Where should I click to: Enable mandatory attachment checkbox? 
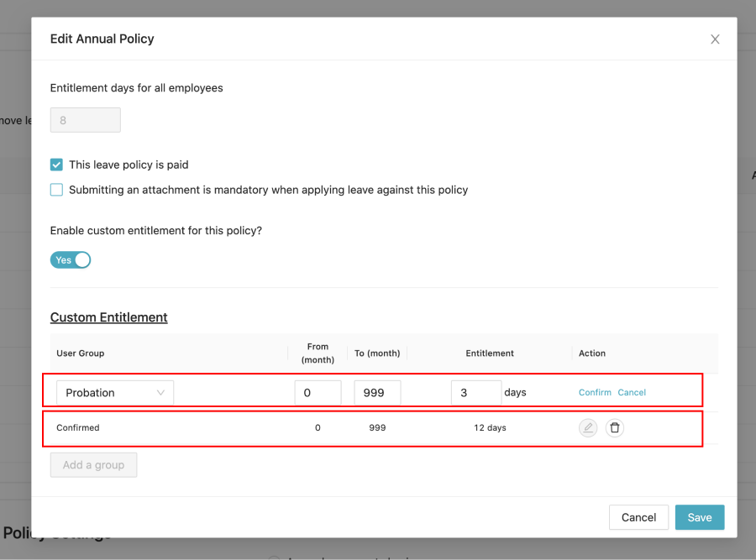click(x=56, y=190)
